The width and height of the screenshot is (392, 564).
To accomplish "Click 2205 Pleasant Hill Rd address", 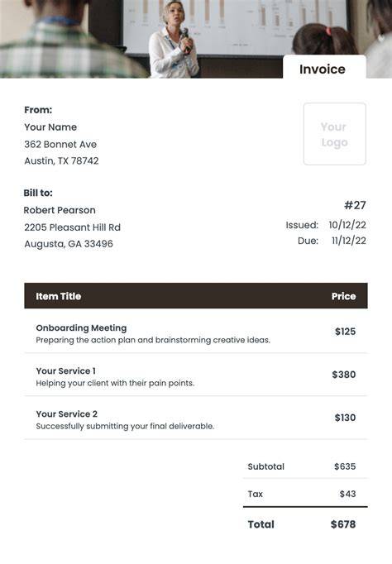I will (72, 227).
